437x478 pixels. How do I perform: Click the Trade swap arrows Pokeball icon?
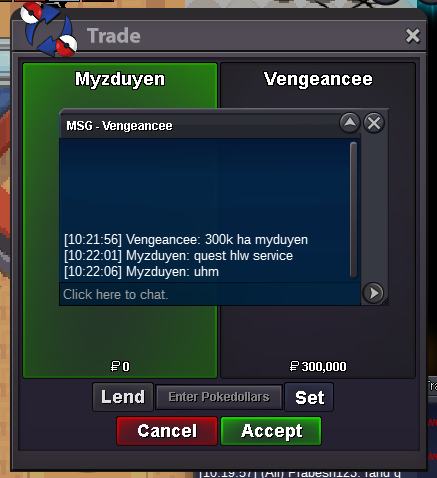point(49,29)
